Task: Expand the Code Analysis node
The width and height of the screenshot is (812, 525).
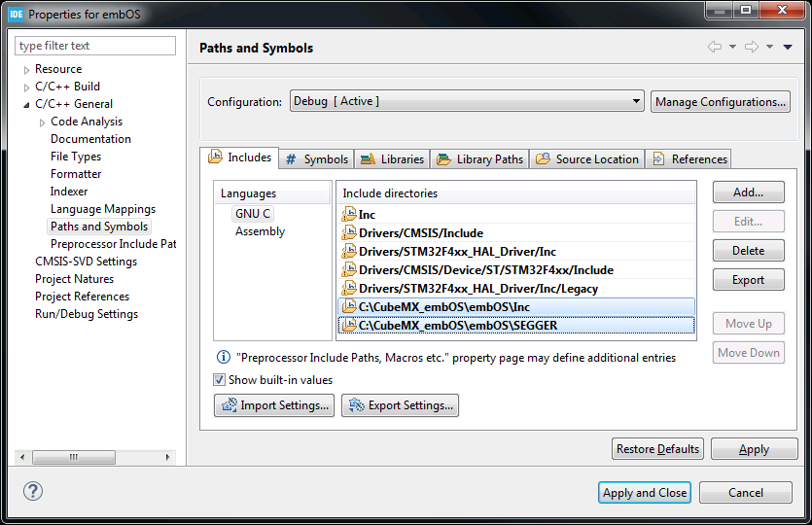Action: tap(42, 122)
